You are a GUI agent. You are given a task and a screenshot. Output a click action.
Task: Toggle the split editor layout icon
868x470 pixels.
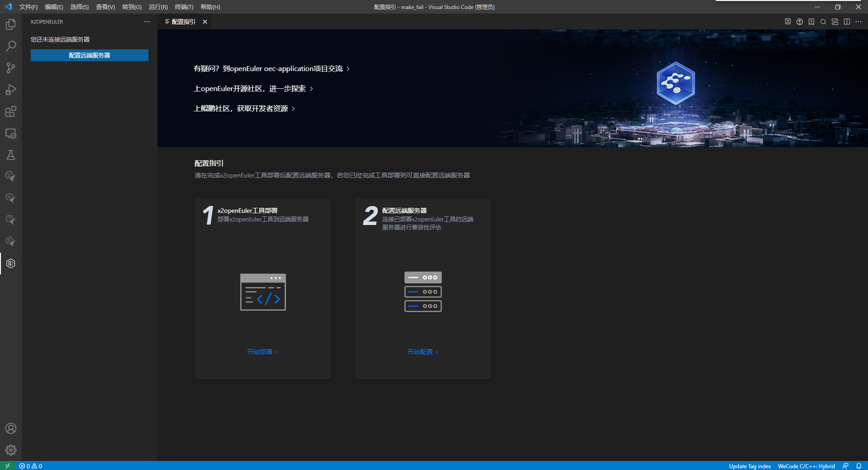point(847,22)
